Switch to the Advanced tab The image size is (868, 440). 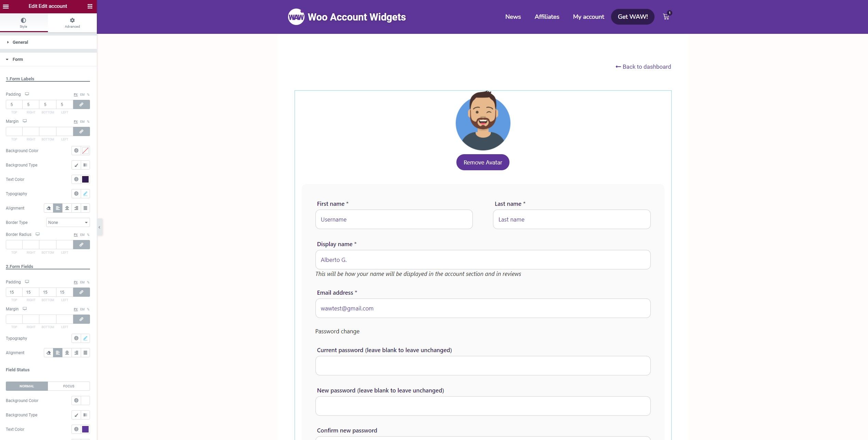72,23
